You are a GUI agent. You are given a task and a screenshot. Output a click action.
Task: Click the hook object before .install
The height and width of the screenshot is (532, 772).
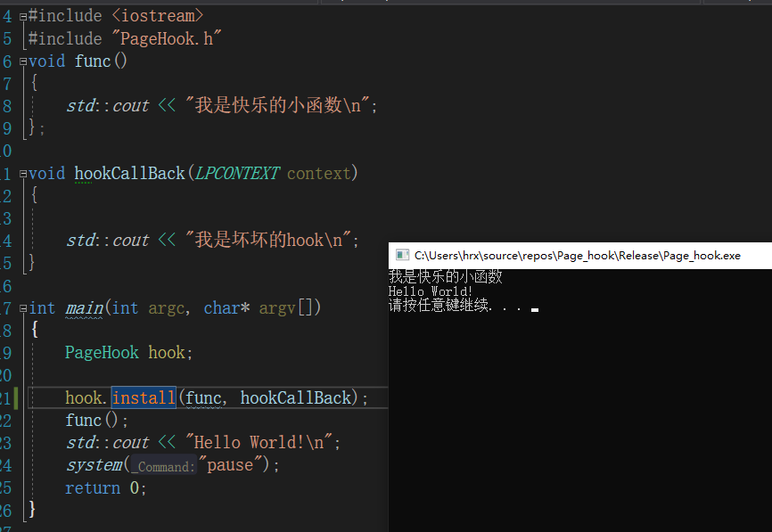(x=84, y=397)
